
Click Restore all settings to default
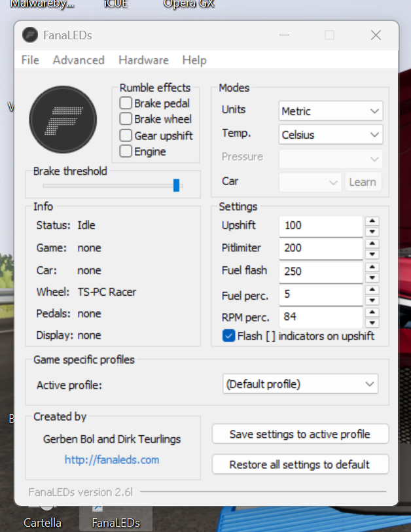tap(300, 464)
